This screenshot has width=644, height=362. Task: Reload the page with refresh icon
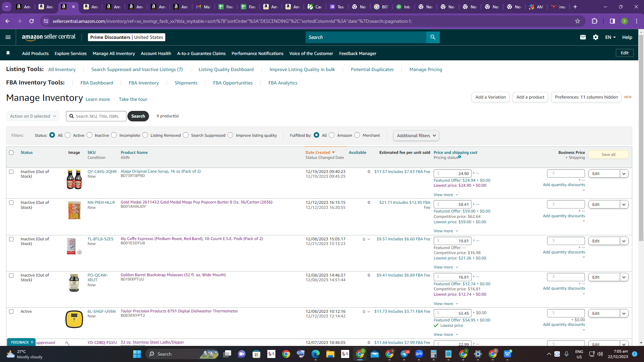coord(32,21)
